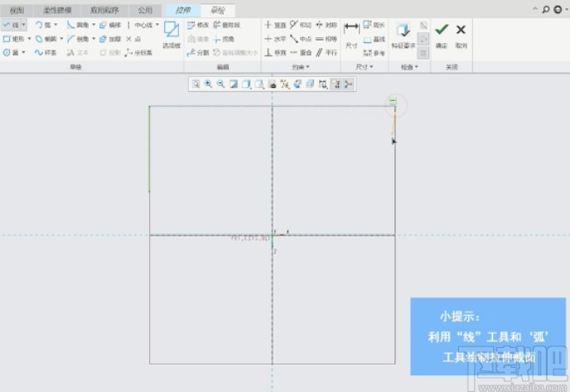Switch to the Extrude (拉伸) tab

183,10
